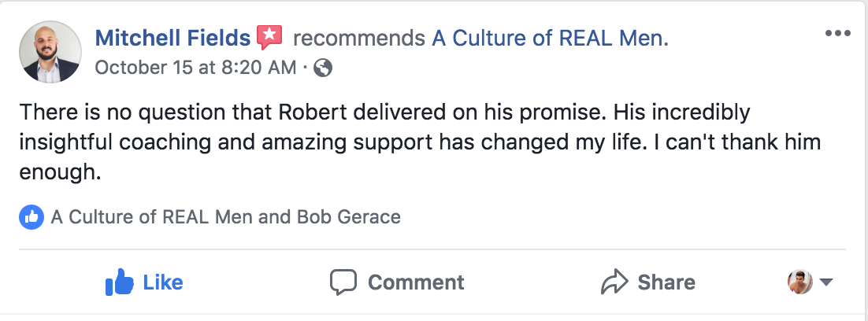Click the small blue like reaction icon

(32, 217)
